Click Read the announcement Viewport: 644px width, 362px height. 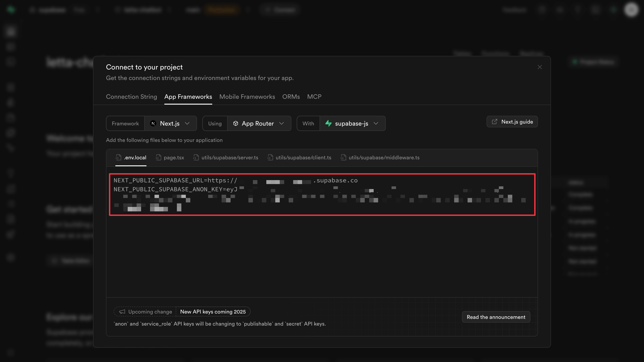[x=496, y=317]
